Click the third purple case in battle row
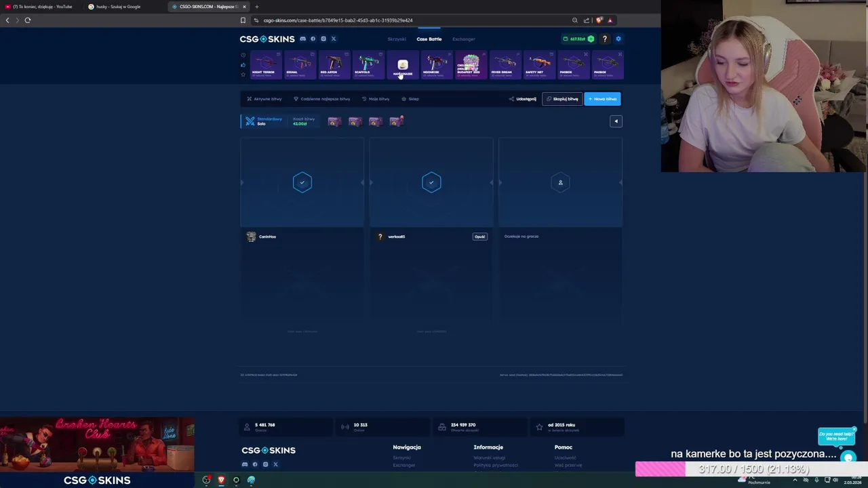The image size is (868, 488). click(375, 121)
